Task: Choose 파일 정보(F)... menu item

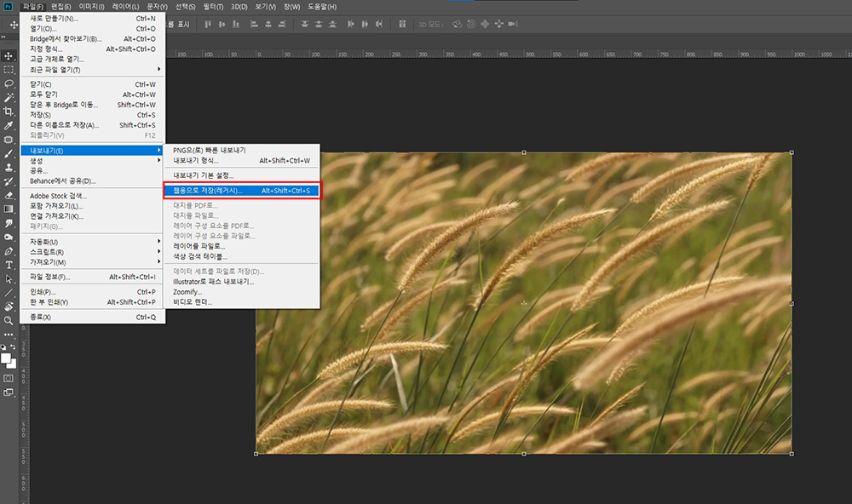Action: 93,277
